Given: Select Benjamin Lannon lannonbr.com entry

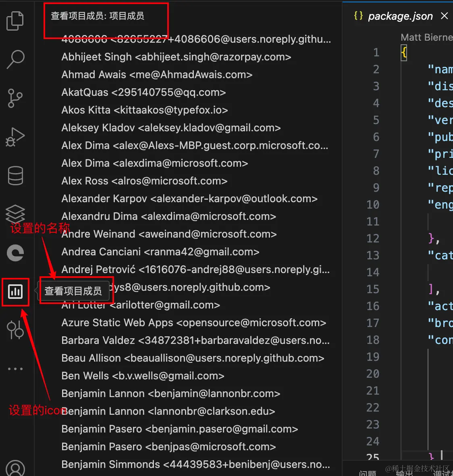Looking at the screenshot, I should [171, 393].
